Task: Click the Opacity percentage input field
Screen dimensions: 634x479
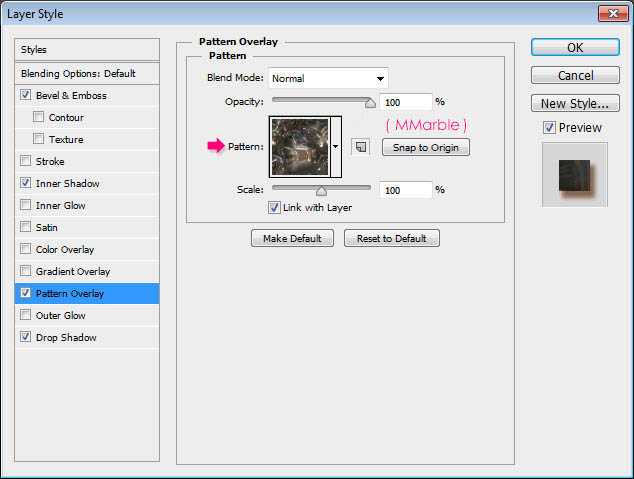Action: 405,102
